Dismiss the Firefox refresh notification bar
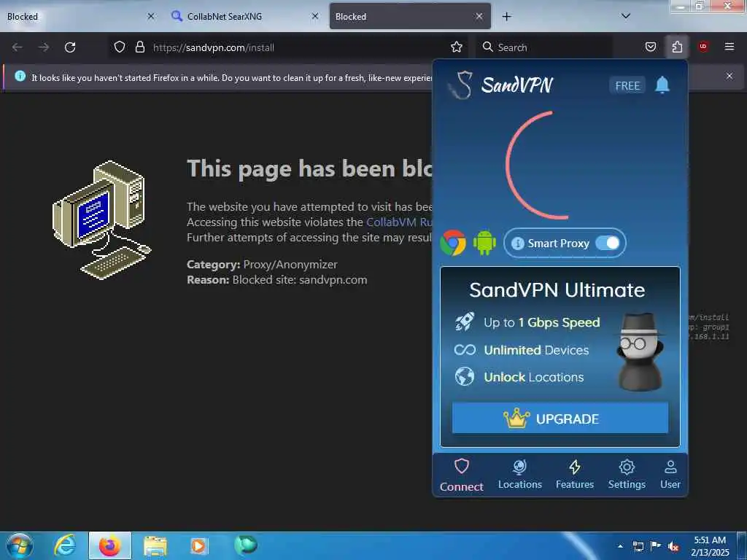The height and width of the screenshot is (560, 747). [729, 76]
